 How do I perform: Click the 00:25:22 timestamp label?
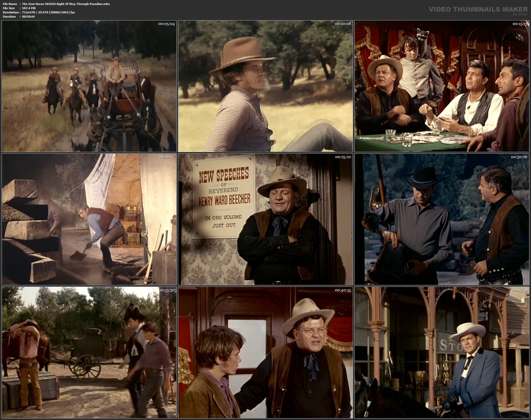(x=343, y=157)
